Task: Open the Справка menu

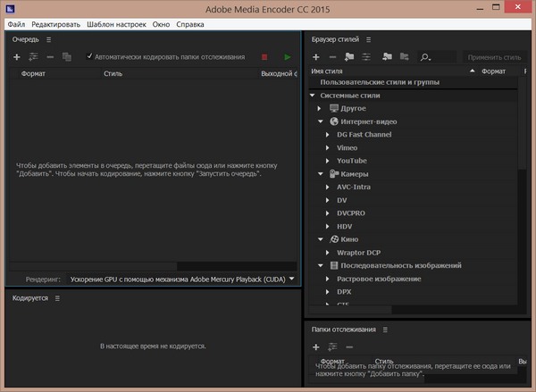Action: [x=190, y=25]
